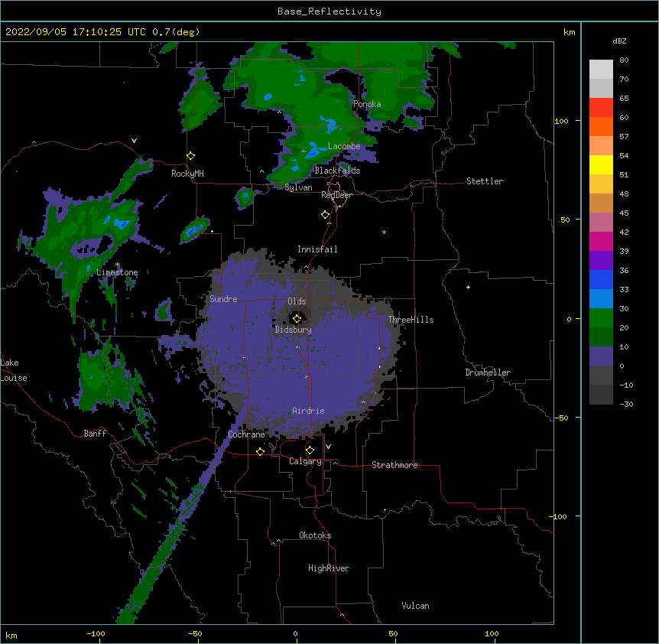The height and width of the screenshot is (644, 659).
Task: Select the violet purple legend swatch
Action: pos(601,261)
